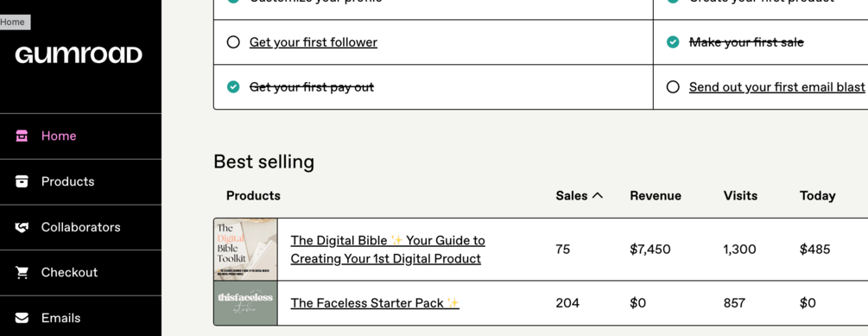
Task: Open the Checkout shopping cart icon
Action: click(22, 272)
